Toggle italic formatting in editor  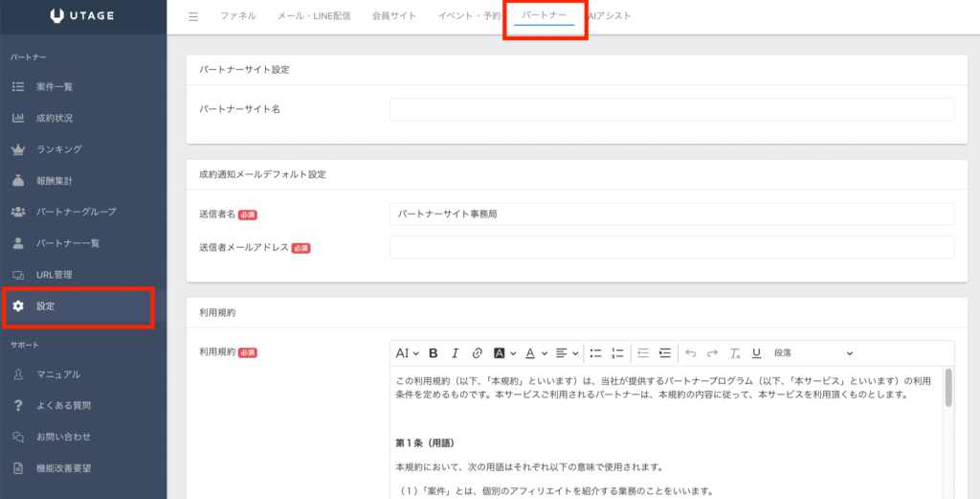[455, 353]
